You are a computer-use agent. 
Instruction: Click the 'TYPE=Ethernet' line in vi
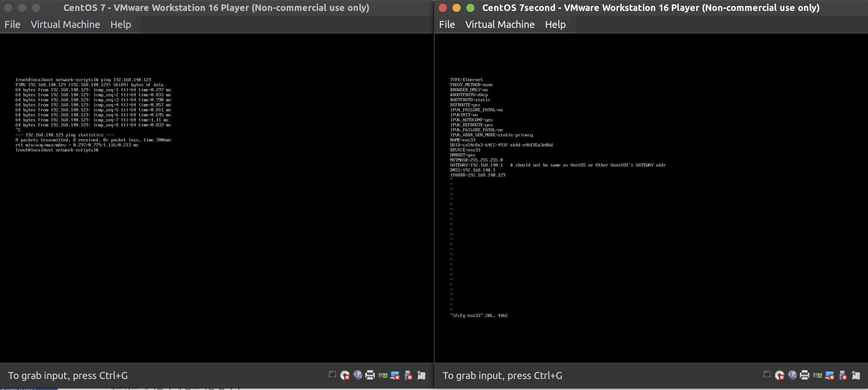[x=466, y=80]
